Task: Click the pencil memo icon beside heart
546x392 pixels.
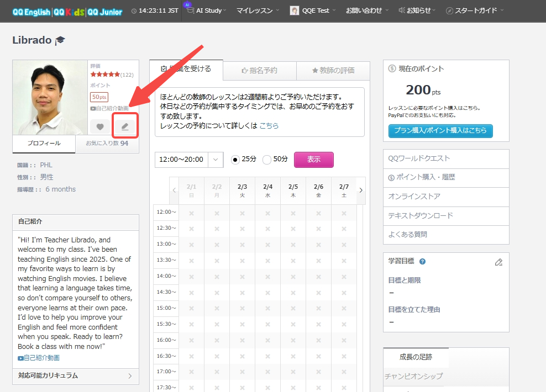Action: [x=125, y=126]
